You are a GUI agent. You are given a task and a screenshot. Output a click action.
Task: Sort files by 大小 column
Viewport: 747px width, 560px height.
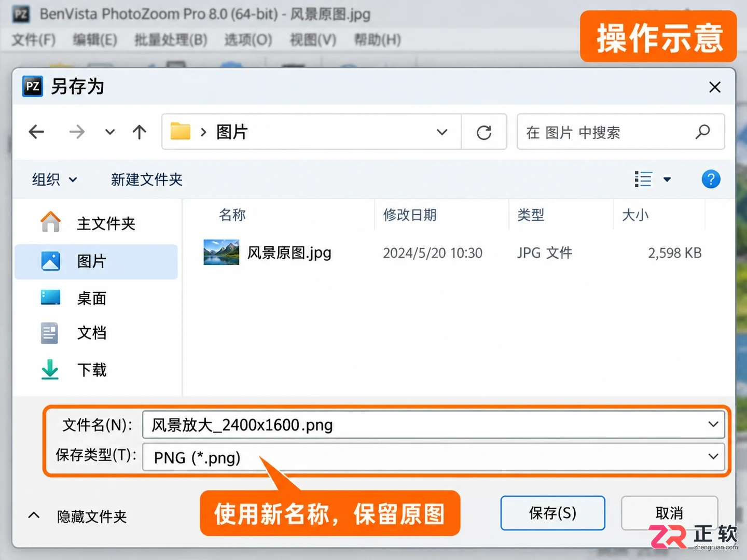coord(635,215)
